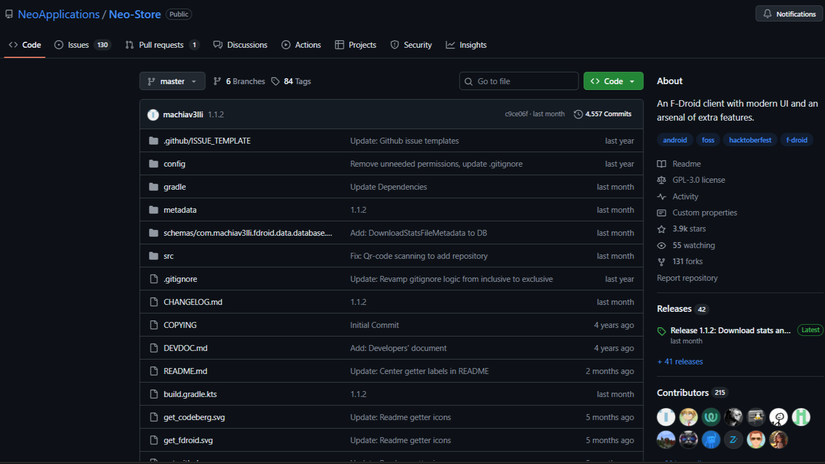Image resolution: width=825 pixels, height=464 pixels.
Task: Click the build.gradle.kts file icon
Action: click(x=154, y=394)
